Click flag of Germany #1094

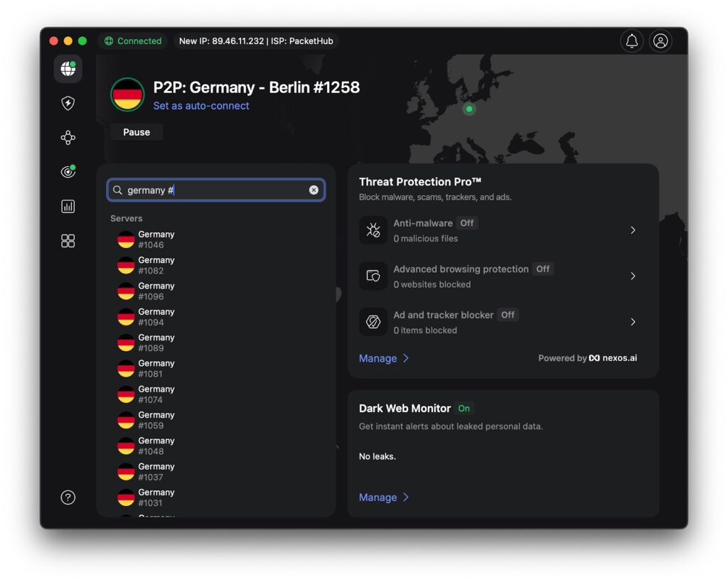[x=126, y=317]
